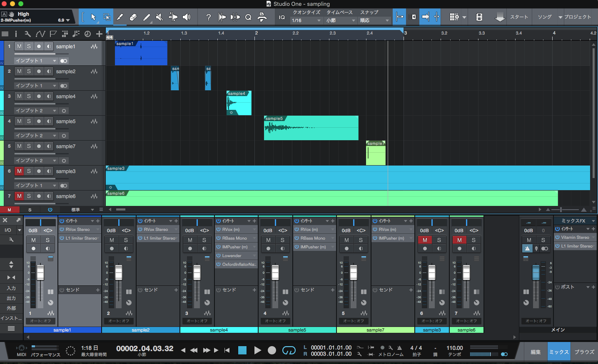Add a new track with plus icon

click(99, 34)
